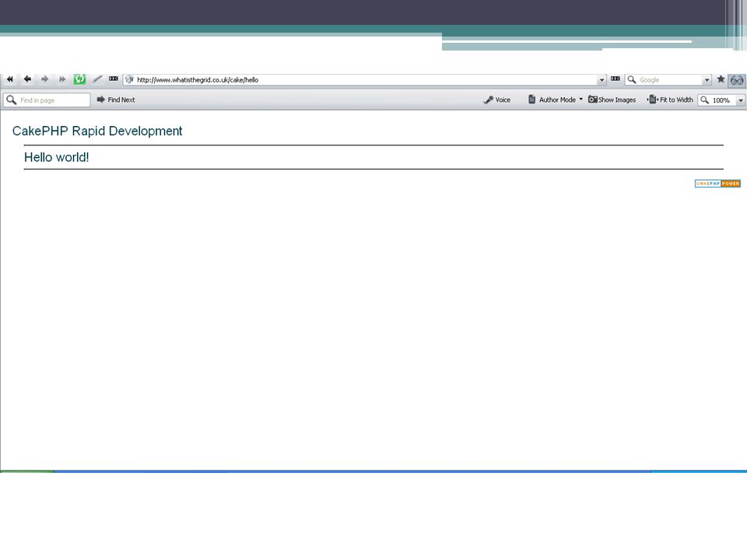Click the Rewind double-arrow button

pyautogui.click(x=10, y=79)
